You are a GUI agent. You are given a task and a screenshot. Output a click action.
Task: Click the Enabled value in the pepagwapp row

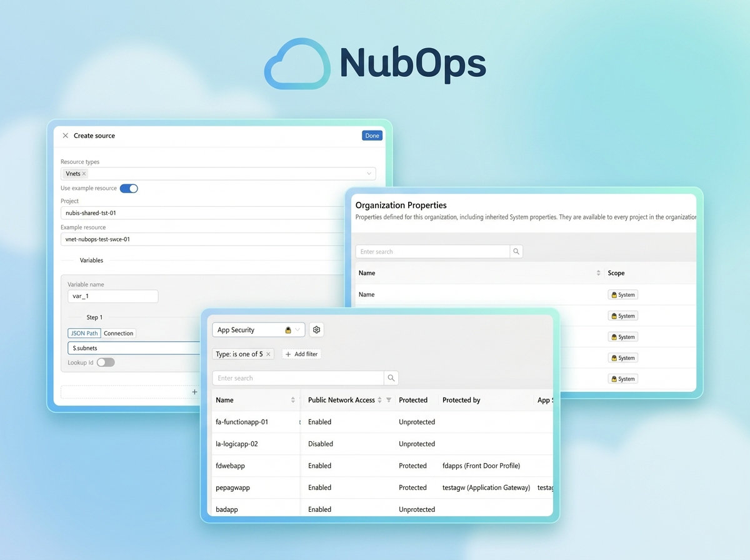pyautogui.click(x=319, y=487)
